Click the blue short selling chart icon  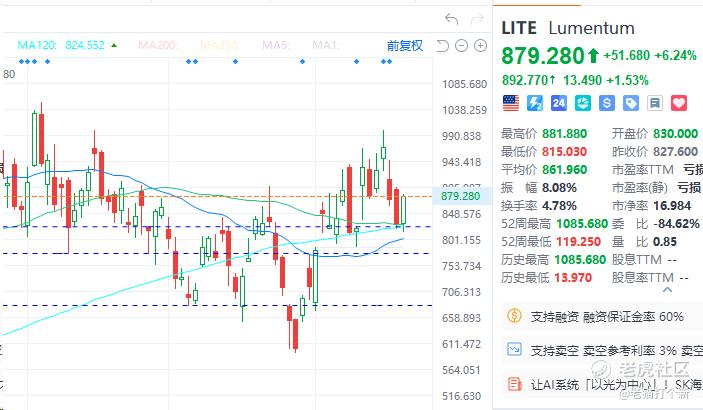pyautogui.click(x=514, y=349)
